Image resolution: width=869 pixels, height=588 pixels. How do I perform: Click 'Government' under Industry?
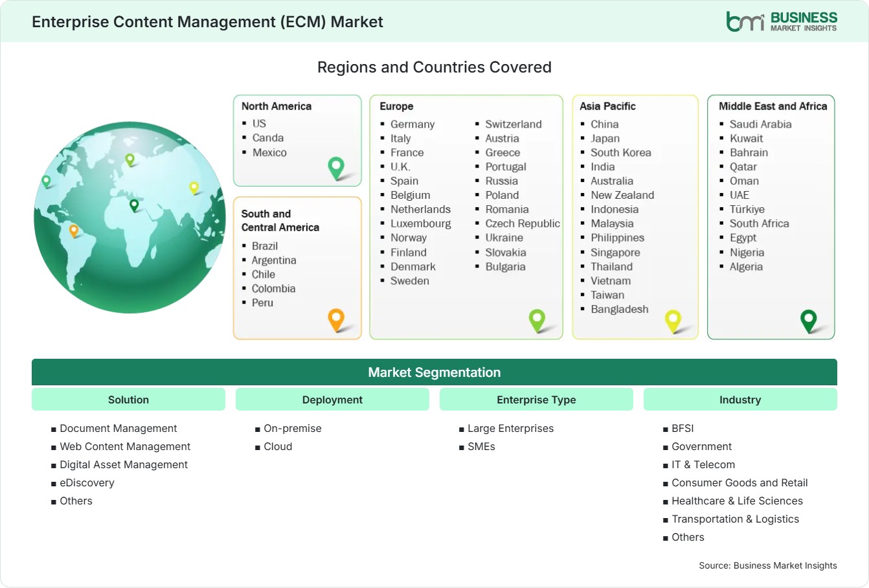pos(701,447)
